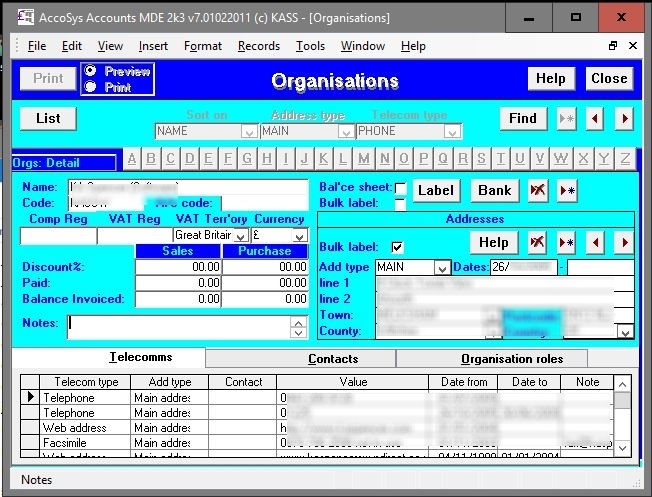Open VAT Territory Great Britain dropdown
The height and width of the screenshot is (497, 652).
(x=240, y=236)
